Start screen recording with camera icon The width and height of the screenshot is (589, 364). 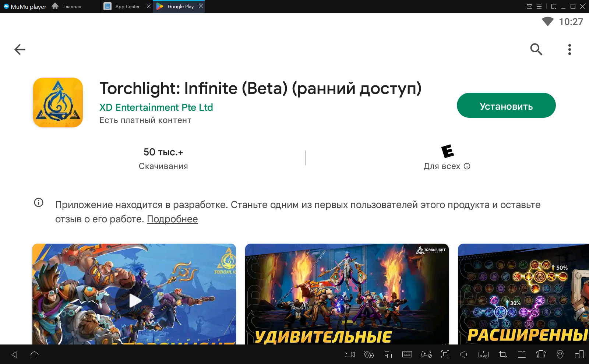(x=350, y=354)
